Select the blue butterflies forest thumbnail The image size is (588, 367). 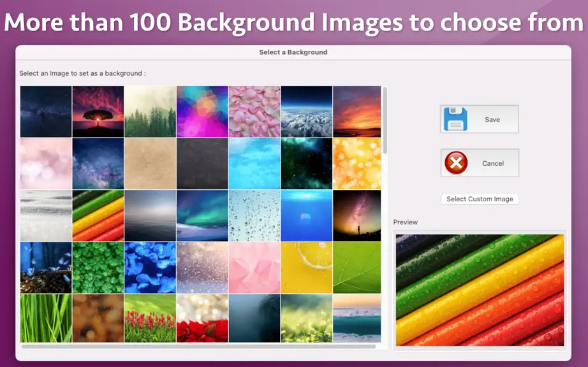click(46, 268)
